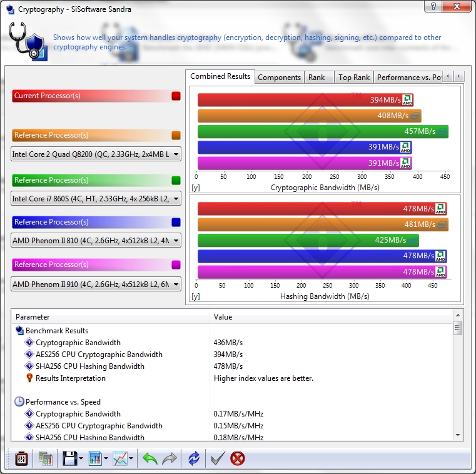
Task: Click the Parameter column header
Action: pyautogui.click(x=111, y=317)
